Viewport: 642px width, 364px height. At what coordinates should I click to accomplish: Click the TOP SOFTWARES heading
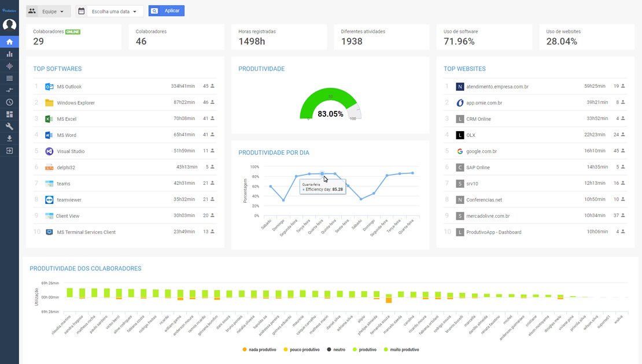57,69
